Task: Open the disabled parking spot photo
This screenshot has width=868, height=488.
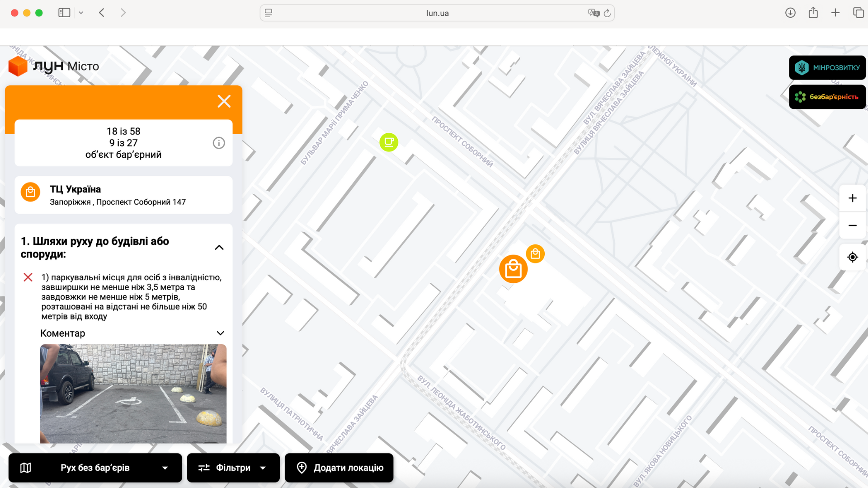Action: (x=133, y=393)
